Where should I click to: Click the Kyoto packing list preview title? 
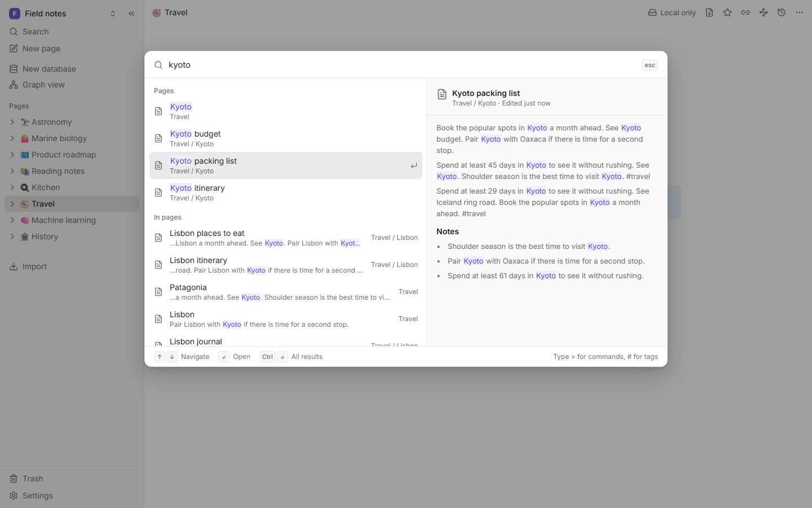pos(486,93)
